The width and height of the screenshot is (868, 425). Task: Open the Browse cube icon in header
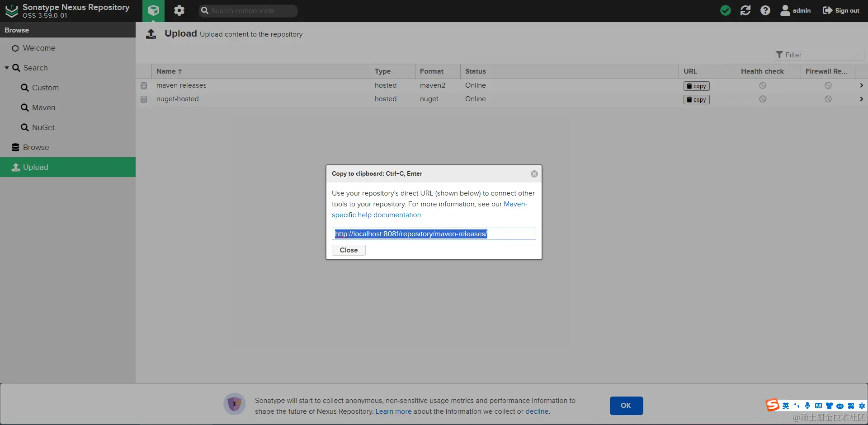153,10
